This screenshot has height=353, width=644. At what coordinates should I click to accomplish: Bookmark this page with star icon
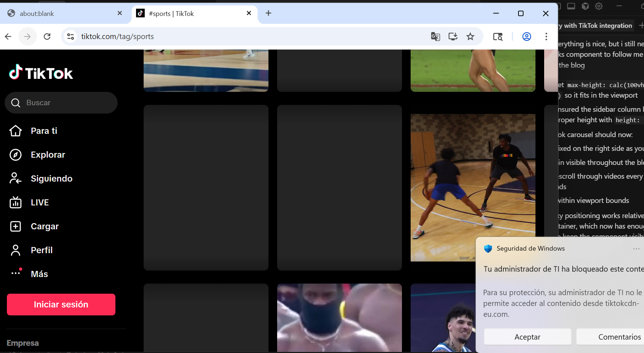pos(470,37)
